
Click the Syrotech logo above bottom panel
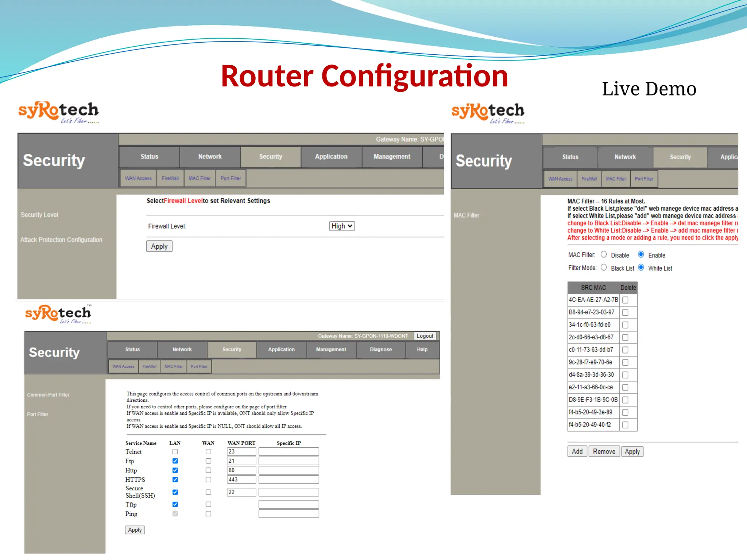[58, 314]
